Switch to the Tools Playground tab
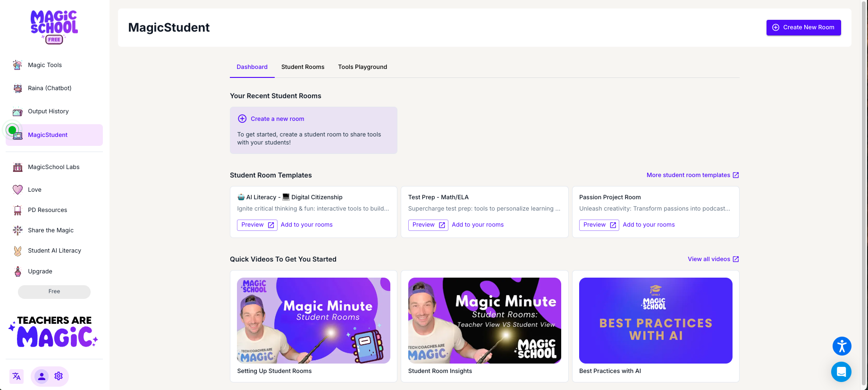 [x=362, y=67]
